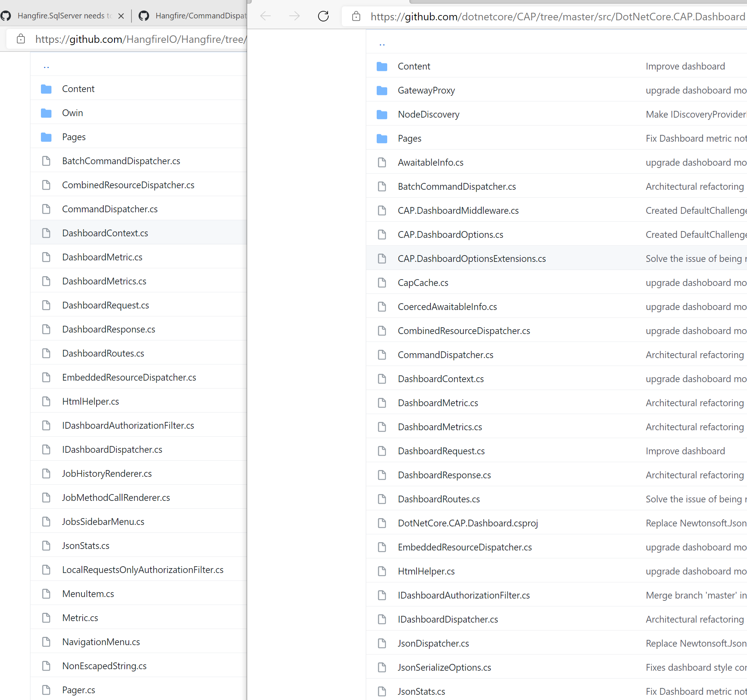Open the Owin folder
This screenshot has height=700, width=747.
(x=72, y=112)
